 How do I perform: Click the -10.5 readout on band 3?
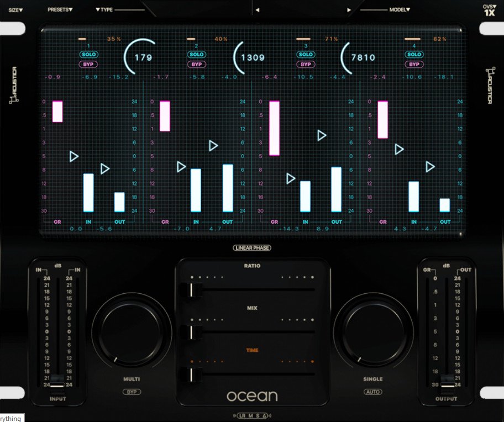[304, 77]
